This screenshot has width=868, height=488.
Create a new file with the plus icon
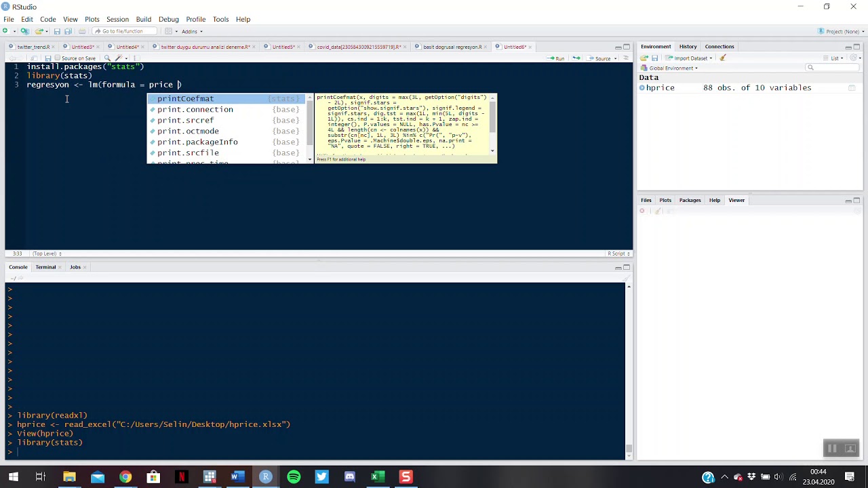coord(5,31)
